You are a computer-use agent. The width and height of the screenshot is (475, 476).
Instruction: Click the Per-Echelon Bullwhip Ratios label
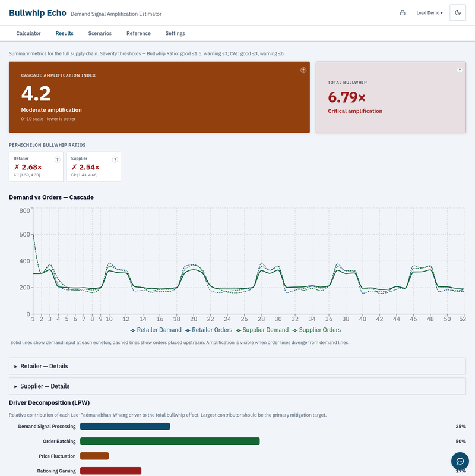click(x=47, y=145)
